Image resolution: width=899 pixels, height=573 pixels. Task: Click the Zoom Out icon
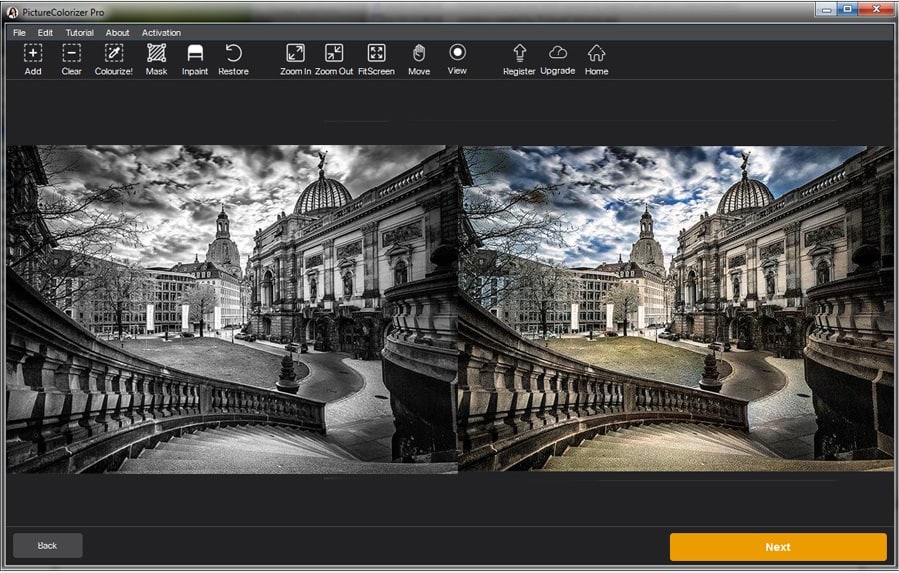point(334,60)
